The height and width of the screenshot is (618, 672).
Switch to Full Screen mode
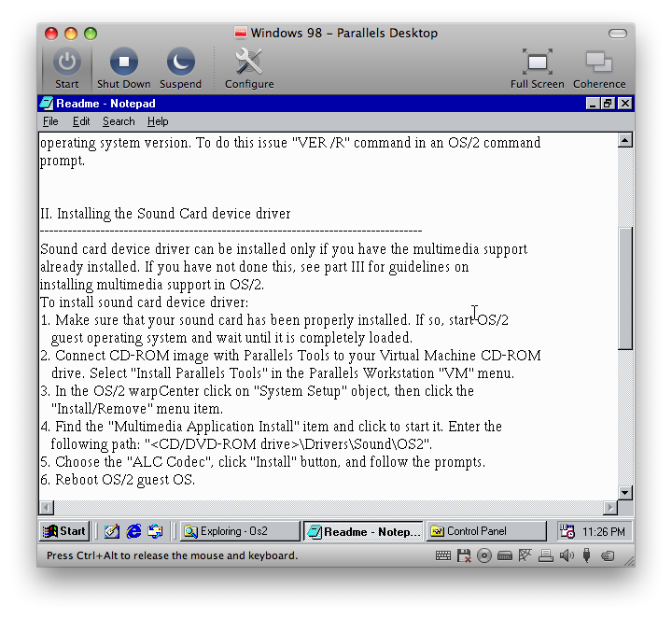click(x=537, y=63)
